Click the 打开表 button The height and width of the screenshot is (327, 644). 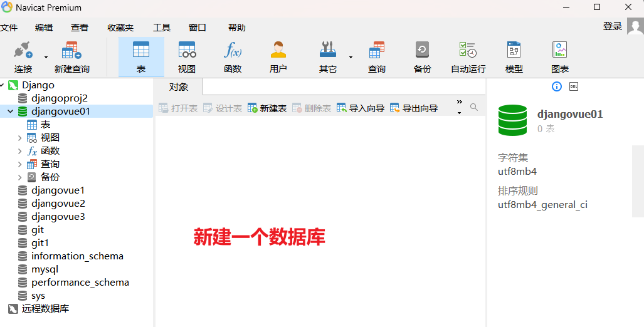(178, 108)
